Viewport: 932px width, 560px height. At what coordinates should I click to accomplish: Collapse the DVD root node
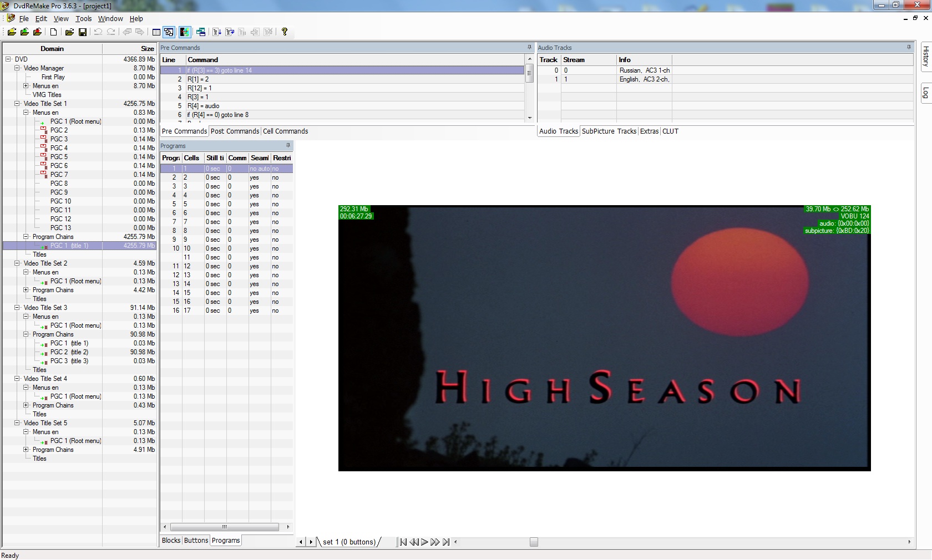(8, 59)
